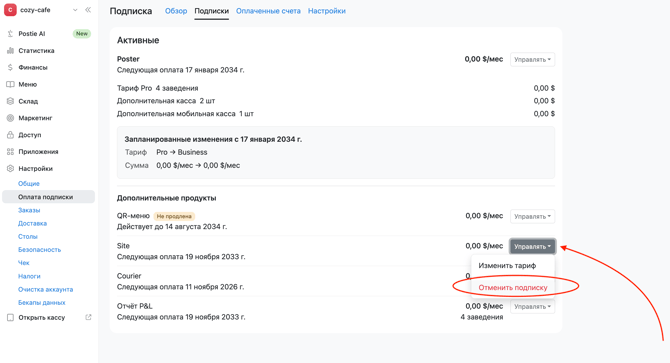
Task: Select Оплата подписки in the sidebar
Action: 48,197
